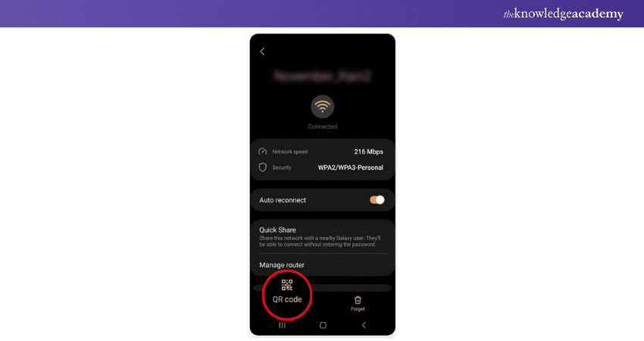Tap the Auto reconnect label

pos(283,200)
